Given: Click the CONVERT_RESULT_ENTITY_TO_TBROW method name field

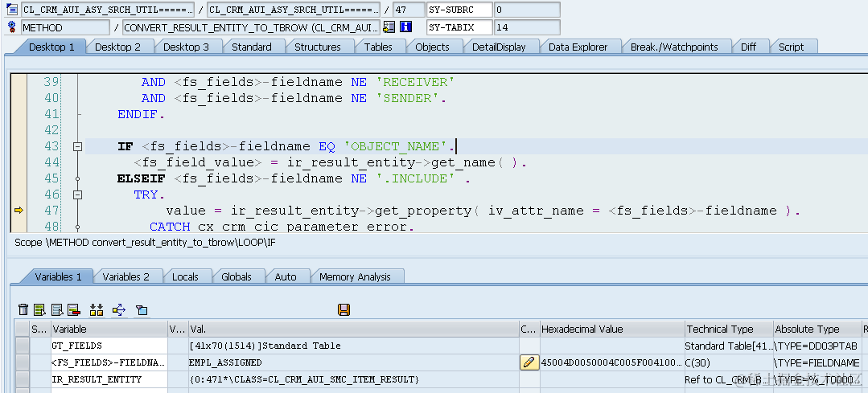Looking at the screenshot, I should [251, 27].
